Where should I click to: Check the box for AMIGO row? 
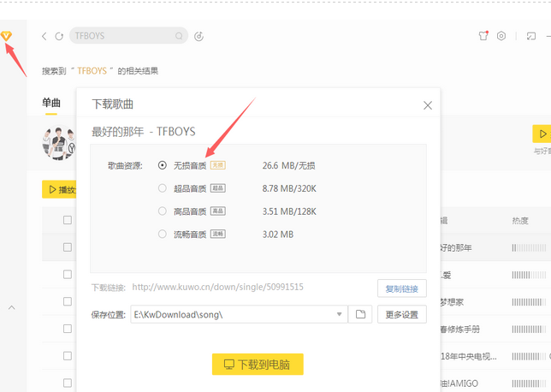(x=68, y=383)
